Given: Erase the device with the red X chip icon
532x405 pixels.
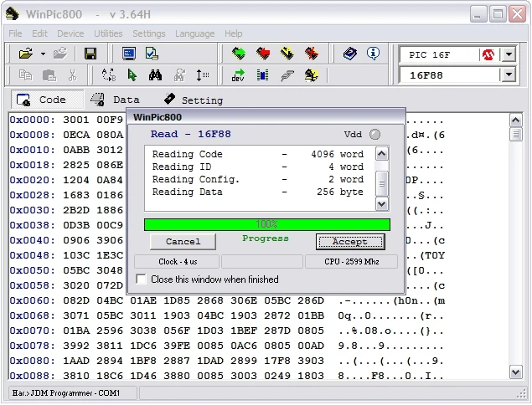Looking at the screenshot, I should [312, 54].
